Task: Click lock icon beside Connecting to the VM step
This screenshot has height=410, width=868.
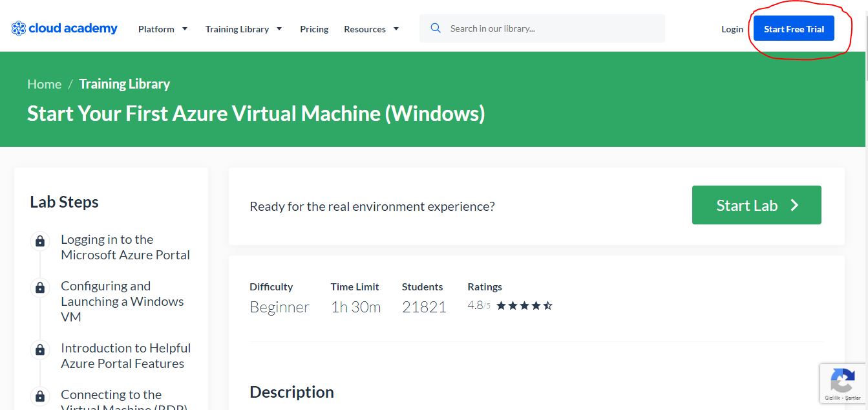Action: pos(40,396)
